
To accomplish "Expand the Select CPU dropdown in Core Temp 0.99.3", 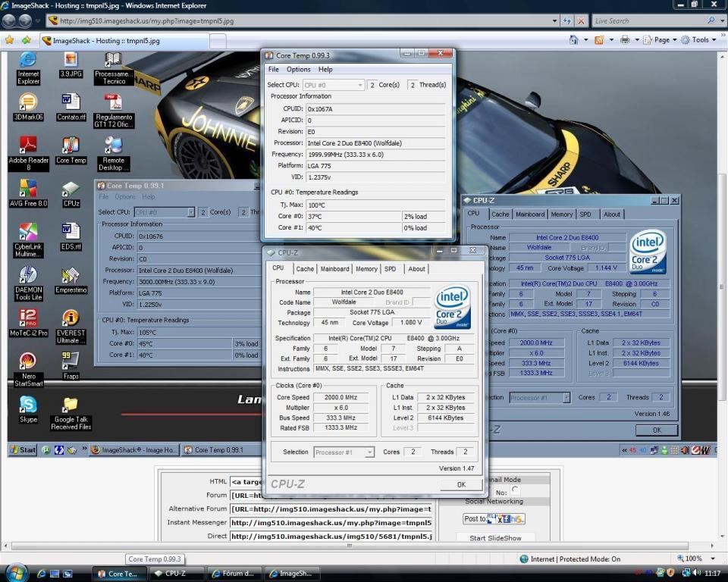I will pyautogui.click(x=334, y=85).
